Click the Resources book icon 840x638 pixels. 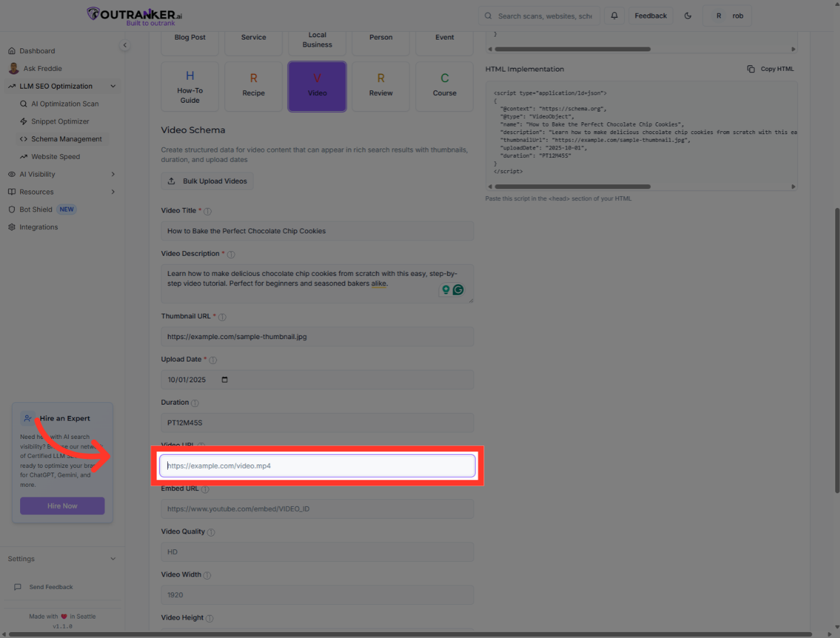tap(12, 192)
